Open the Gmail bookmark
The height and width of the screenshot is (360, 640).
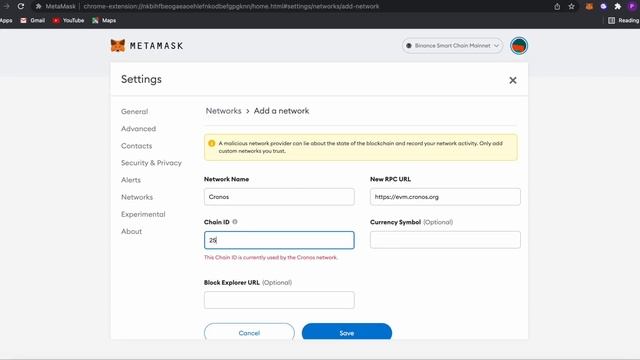click(33, 20)
